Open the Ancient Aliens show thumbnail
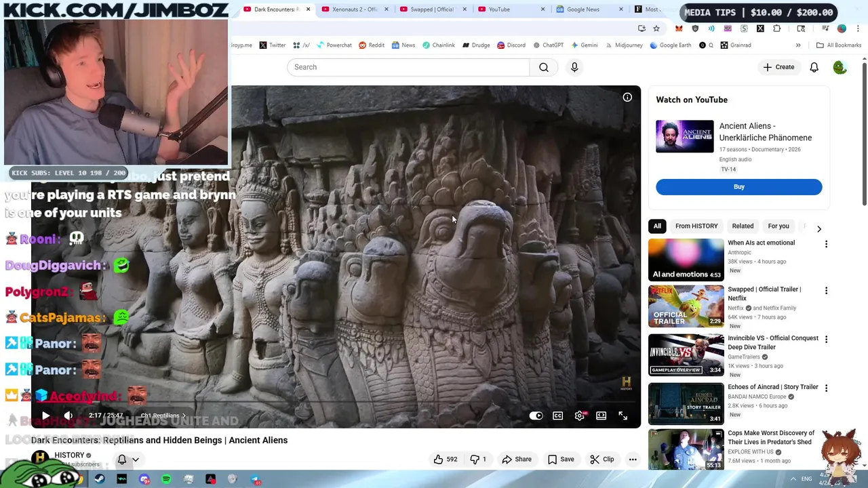Screen dimensions: 868x488 pos(684,136)
